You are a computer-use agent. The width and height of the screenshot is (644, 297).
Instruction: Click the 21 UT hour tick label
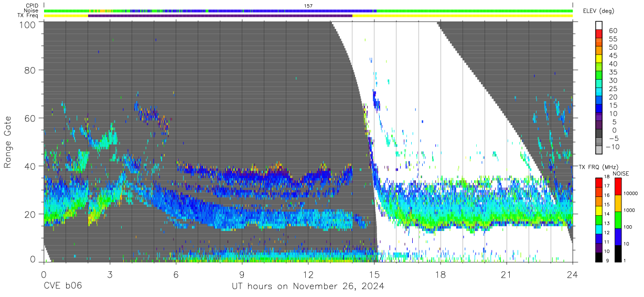pyautogui.click(x=507, y=274)
